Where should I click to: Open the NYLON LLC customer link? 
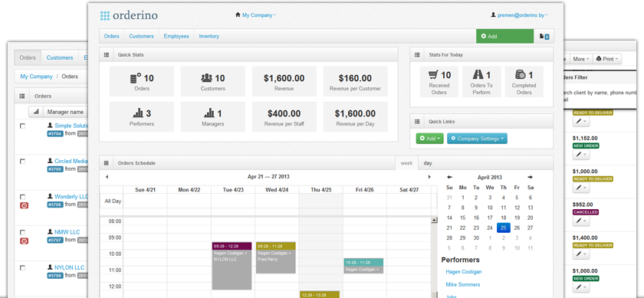point(70,267)
